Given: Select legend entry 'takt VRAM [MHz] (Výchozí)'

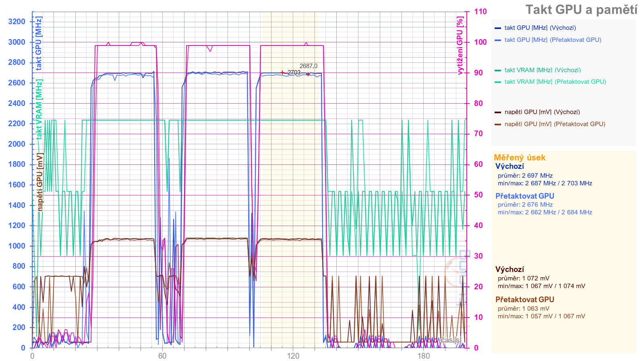Looking at the screenshot, I should pos(543,70).
